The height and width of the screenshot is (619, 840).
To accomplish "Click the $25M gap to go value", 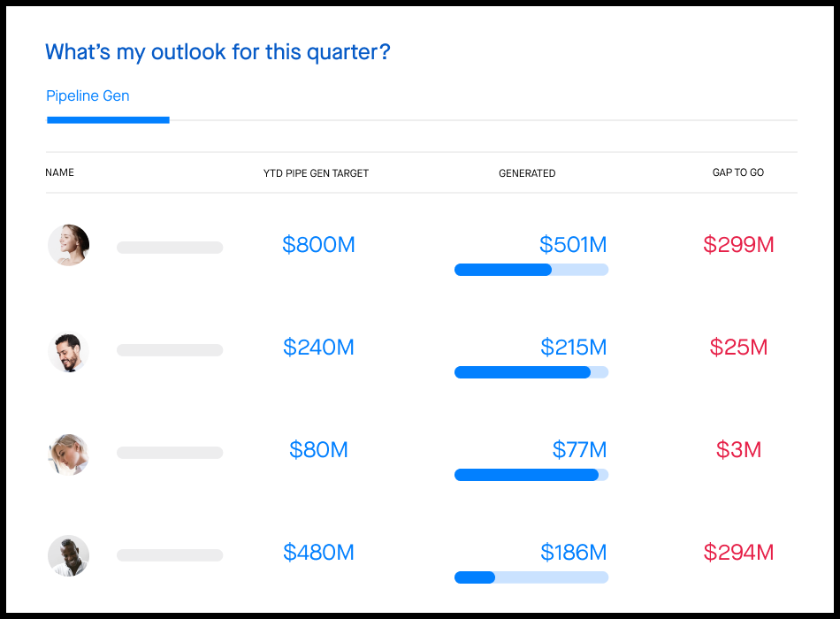I will (x=738, y=348).
